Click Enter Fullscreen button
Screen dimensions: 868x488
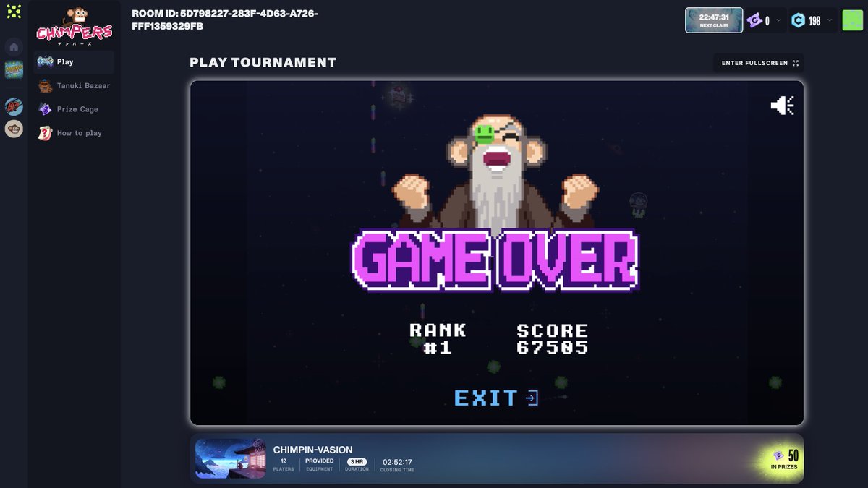click(759, 63)
